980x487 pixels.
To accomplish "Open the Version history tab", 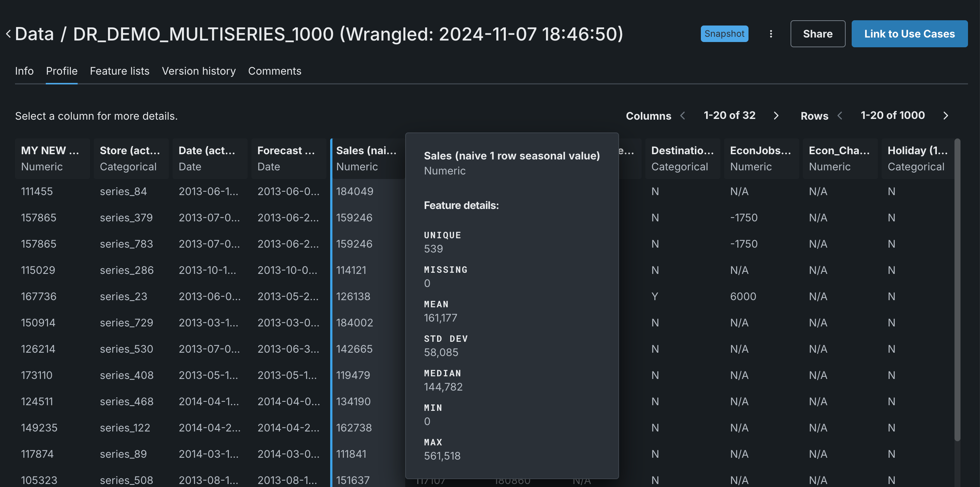I will [198, 71].
